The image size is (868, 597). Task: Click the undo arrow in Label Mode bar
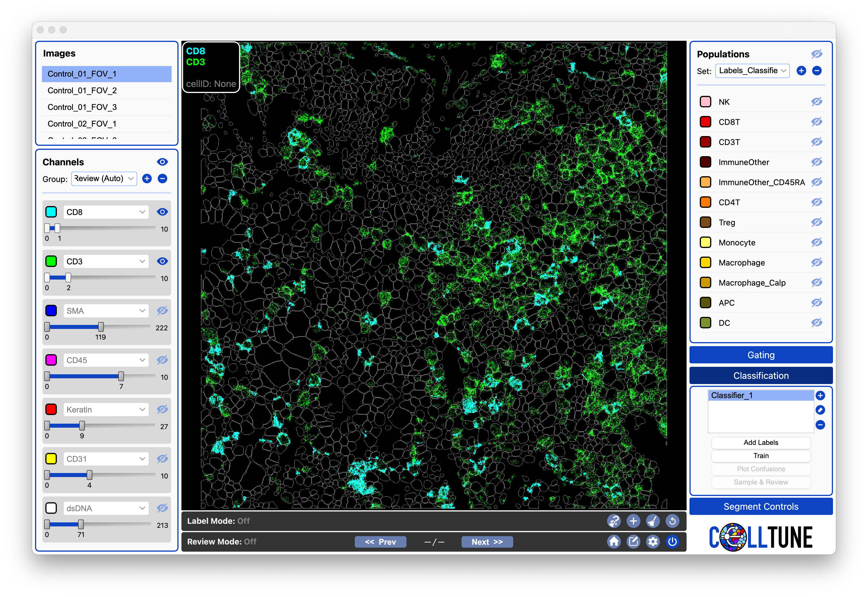672,521
